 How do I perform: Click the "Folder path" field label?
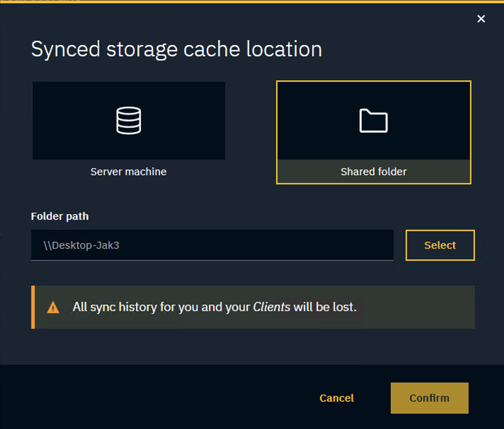point(60,216)
